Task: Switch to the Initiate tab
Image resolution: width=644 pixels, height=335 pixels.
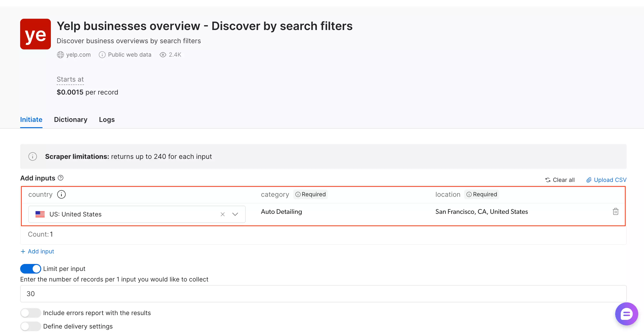Action: (31, 120)
